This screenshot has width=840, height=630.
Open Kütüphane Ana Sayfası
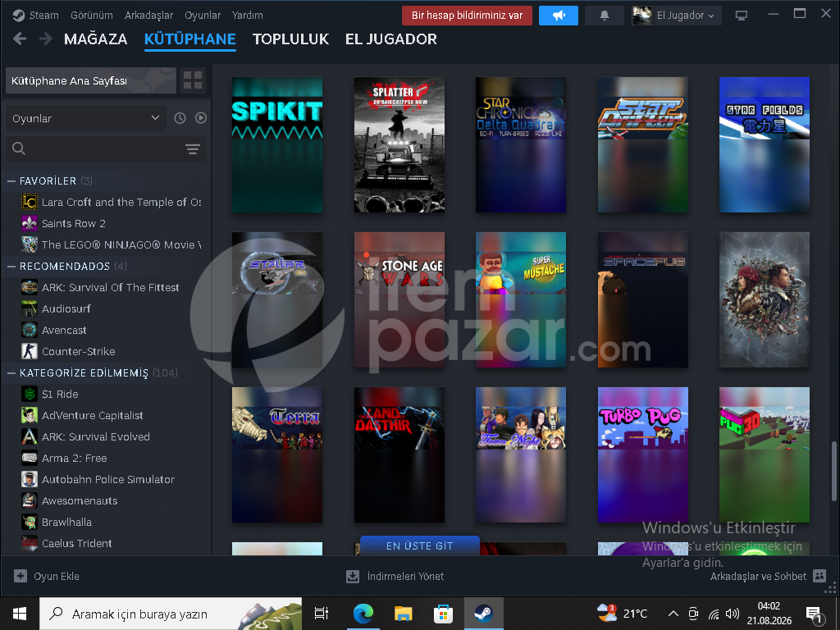91,80
